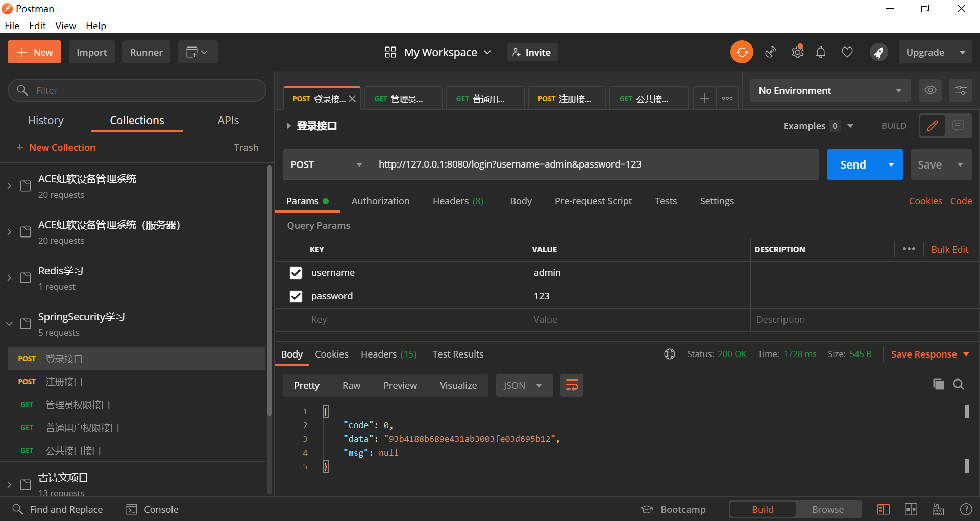The image size is (980, 521).
Task: Click the edit pencil icon
Action: click(933, 126)
